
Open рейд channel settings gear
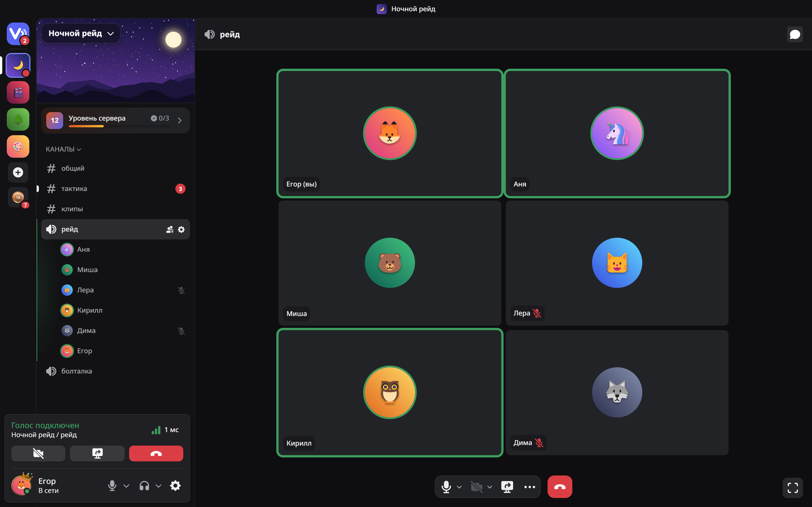[x=181, y=229]
